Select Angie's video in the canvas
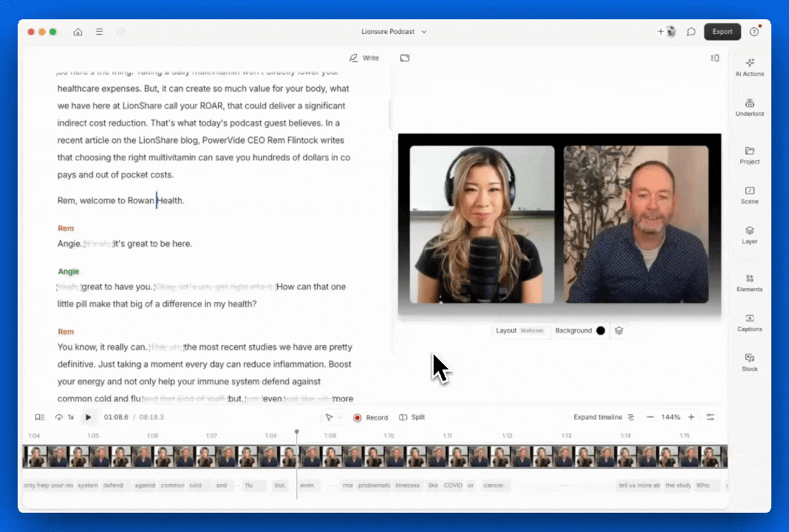The height and width of the screenshot is (532, 789). [x=482, y=225]
